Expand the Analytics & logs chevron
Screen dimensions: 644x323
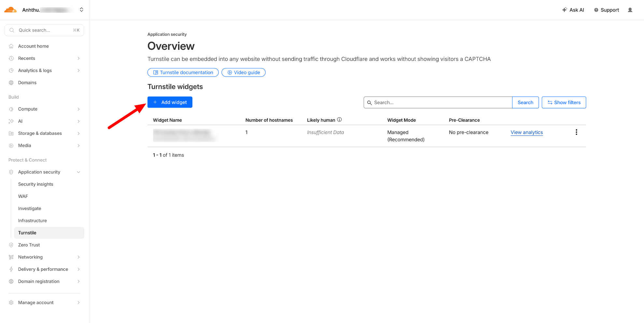coord(78,70)
